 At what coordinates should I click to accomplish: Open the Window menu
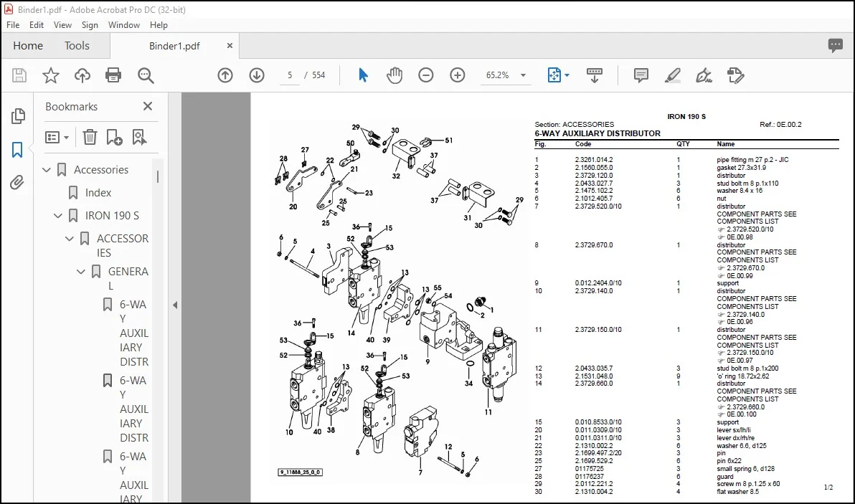pyautogui.click(x=124, y=25)
